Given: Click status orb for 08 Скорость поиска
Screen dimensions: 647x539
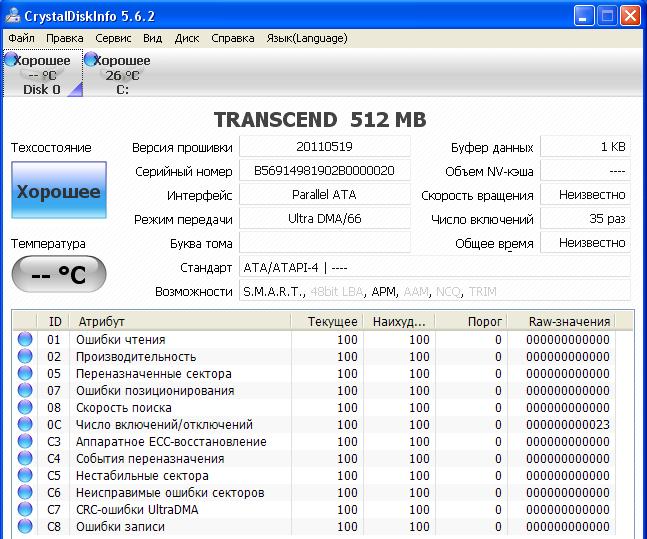Looking at the screenshot, I should 25,407.
